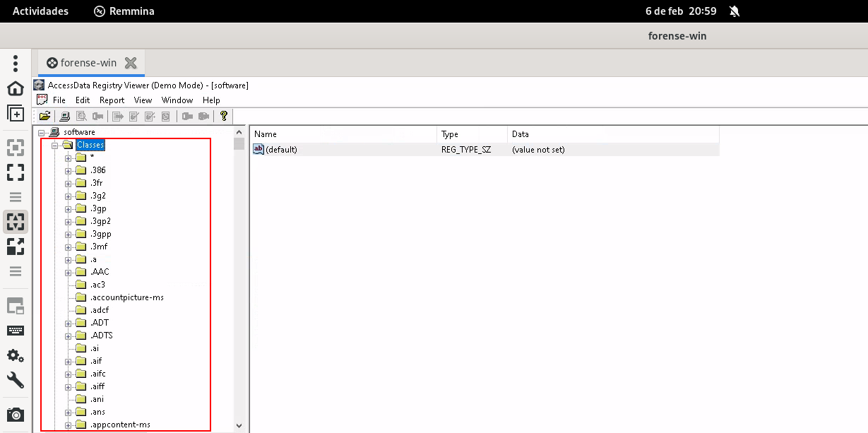The width and height of the screenshot is (868, 433).
Task: Click the resize-window-to-fit icon in sidebar
Action: point(16,148)
